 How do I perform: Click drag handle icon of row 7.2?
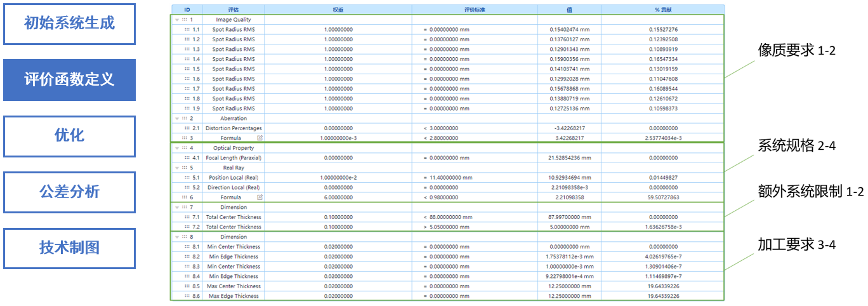click(187, 227)
